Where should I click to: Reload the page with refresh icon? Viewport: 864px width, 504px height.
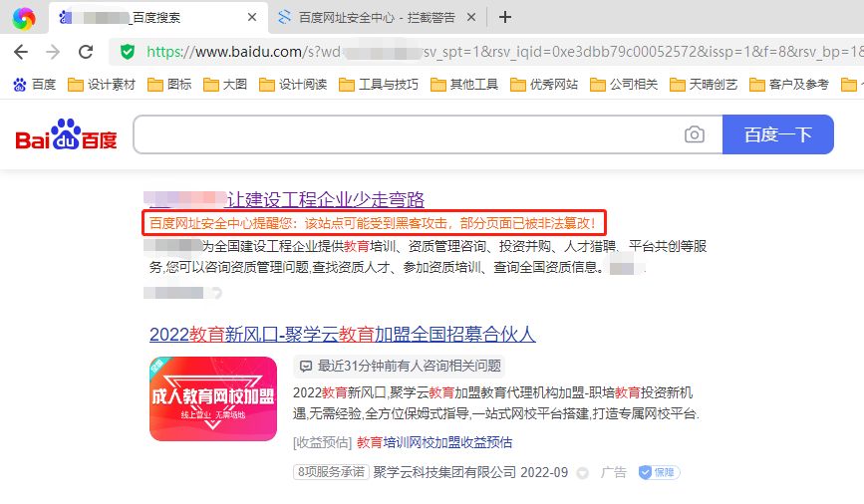[87, 52]
